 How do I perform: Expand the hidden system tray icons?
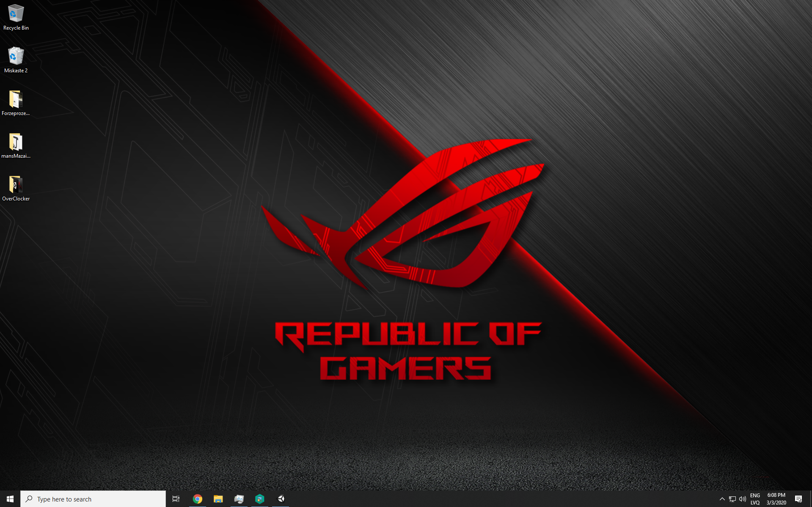pyautogui.click(x=722, y=499)
